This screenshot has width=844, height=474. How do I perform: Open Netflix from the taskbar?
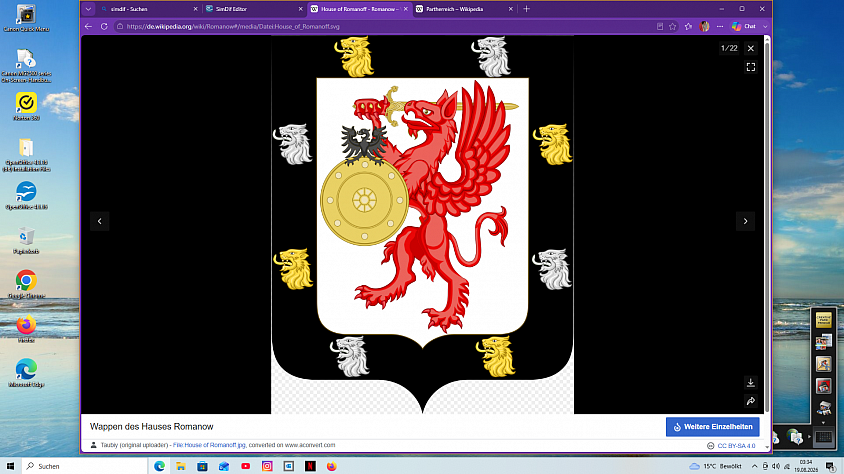click(x=310, y=466)
